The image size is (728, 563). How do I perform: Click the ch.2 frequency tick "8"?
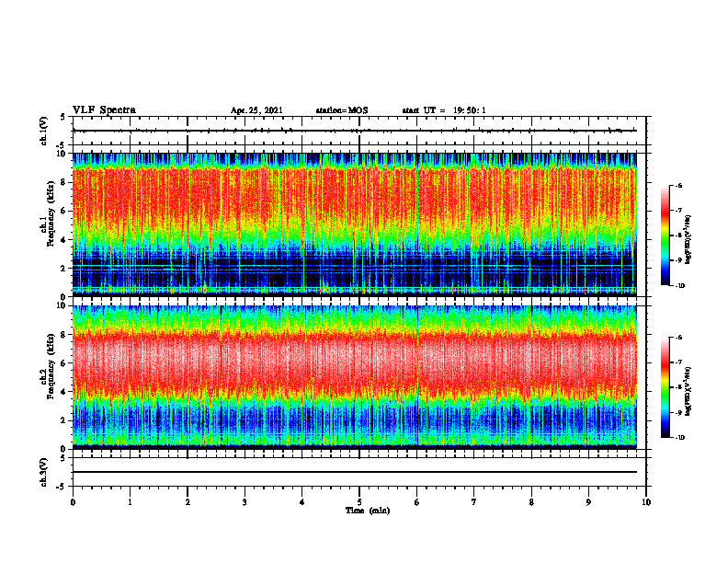click(63, 335)
